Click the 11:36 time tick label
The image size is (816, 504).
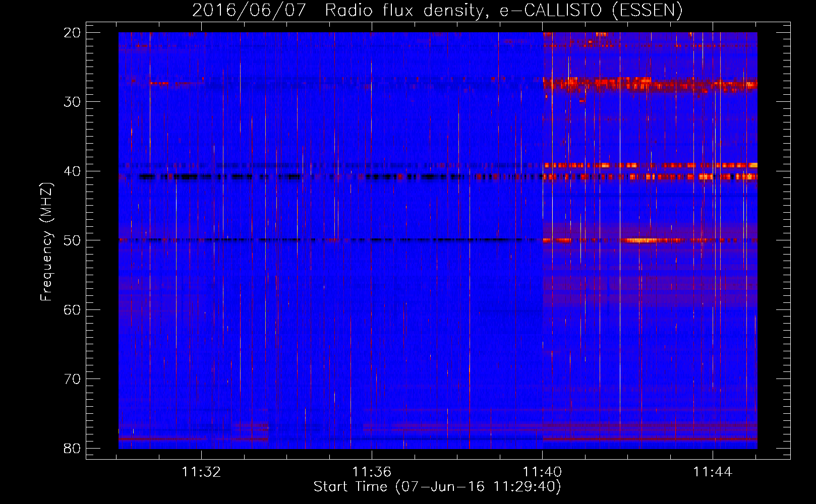(372, 472)
